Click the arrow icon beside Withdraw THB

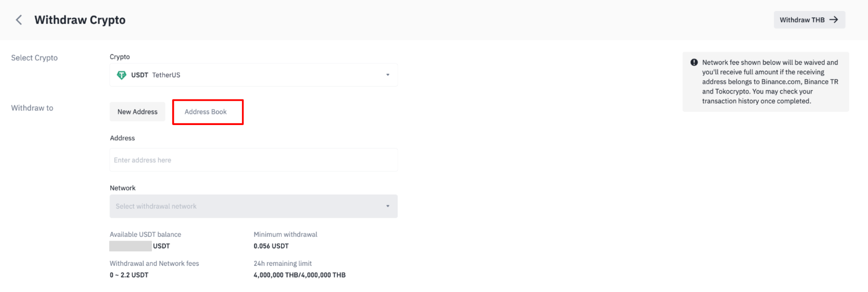834,20
